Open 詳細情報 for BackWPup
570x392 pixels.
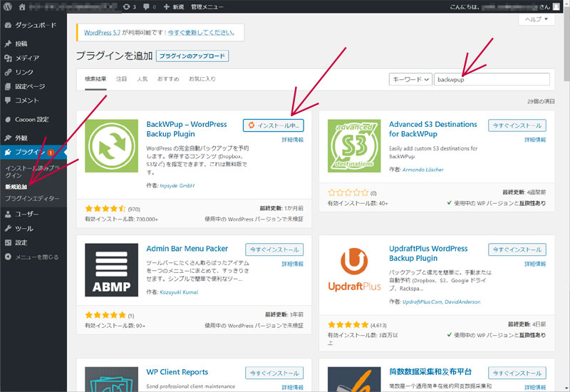pos(293,140)
